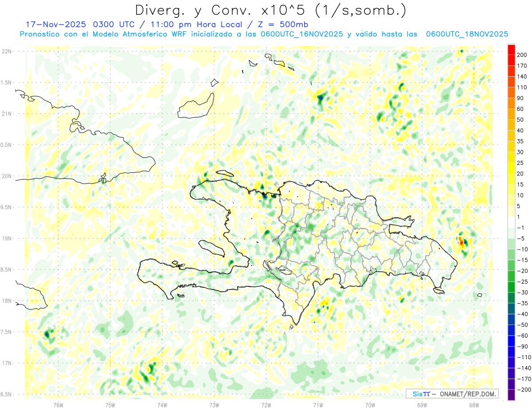Image resolution: width=532 pixels, height=411 pixels.
Task: Click the dark blue convergence spot on Haiti's north coast
Action: pyautogui.click(x=265, y=195)
